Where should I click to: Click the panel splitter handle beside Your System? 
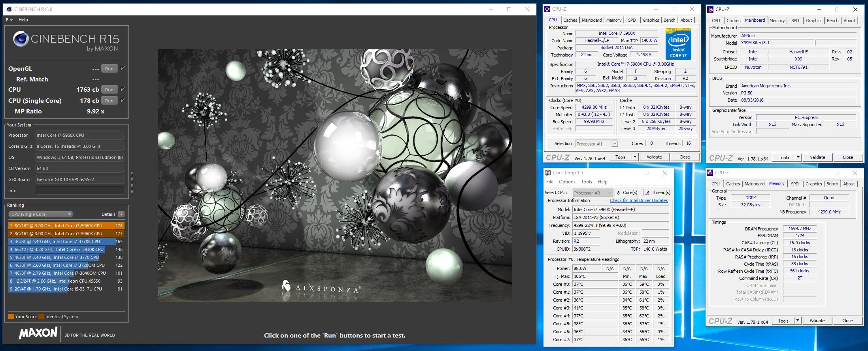point(132,184)
